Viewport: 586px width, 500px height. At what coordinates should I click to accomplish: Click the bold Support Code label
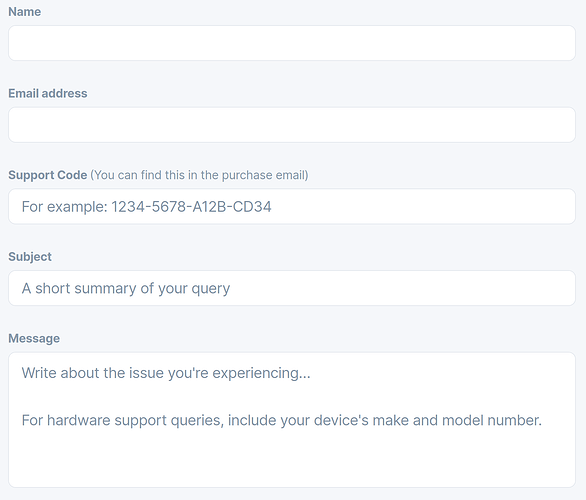pos(48,175)
